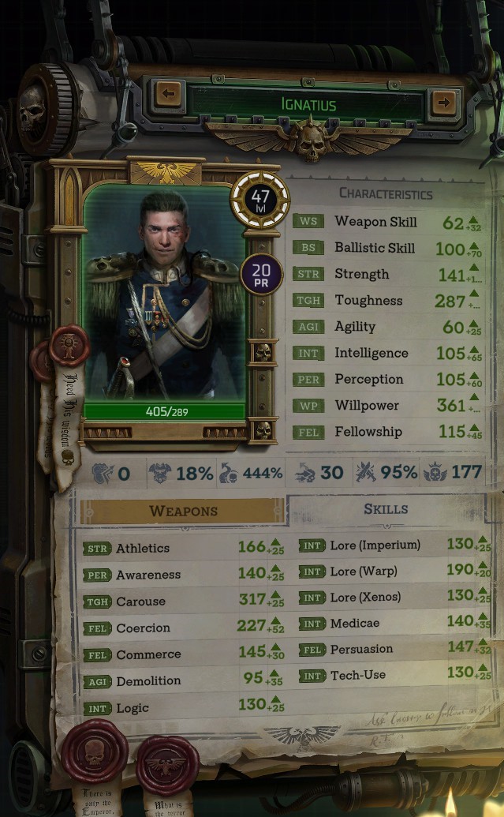504x817 pixels.
Task: Click the crossed weapons icon showing 95%
Action: tap(365, 472)
